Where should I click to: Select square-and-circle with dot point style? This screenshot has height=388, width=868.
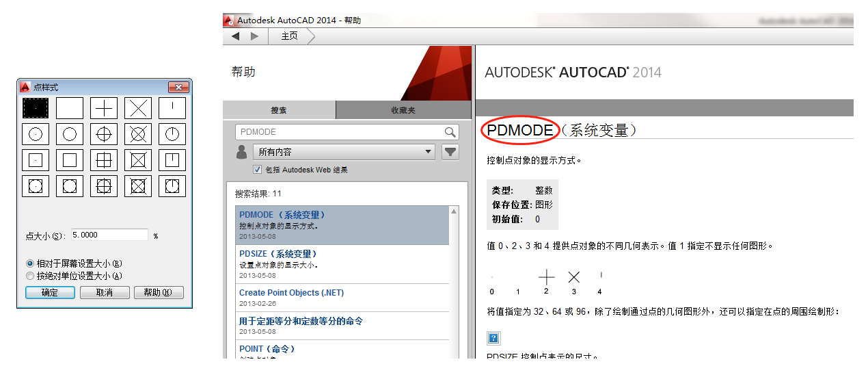point(36,186)
